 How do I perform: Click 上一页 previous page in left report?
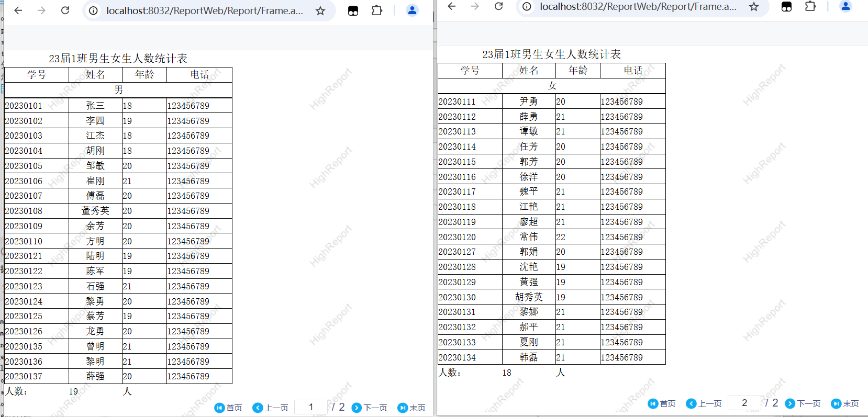270,408
